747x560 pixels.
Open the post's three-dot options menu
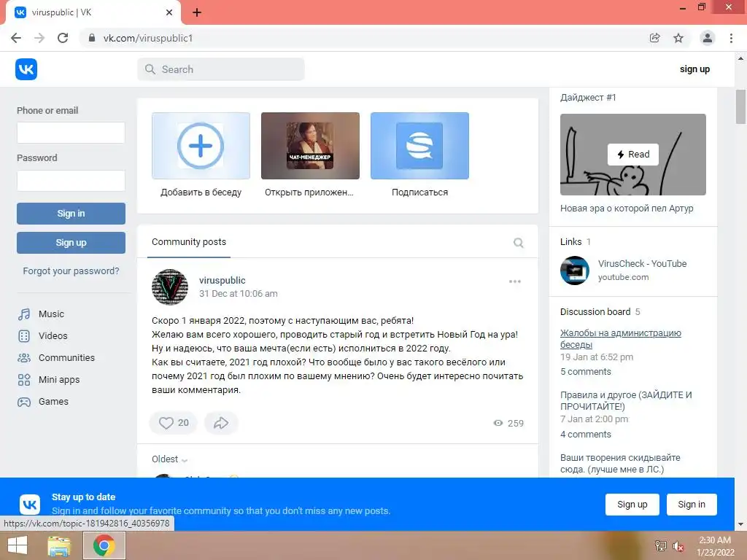[x=514, y=281]
